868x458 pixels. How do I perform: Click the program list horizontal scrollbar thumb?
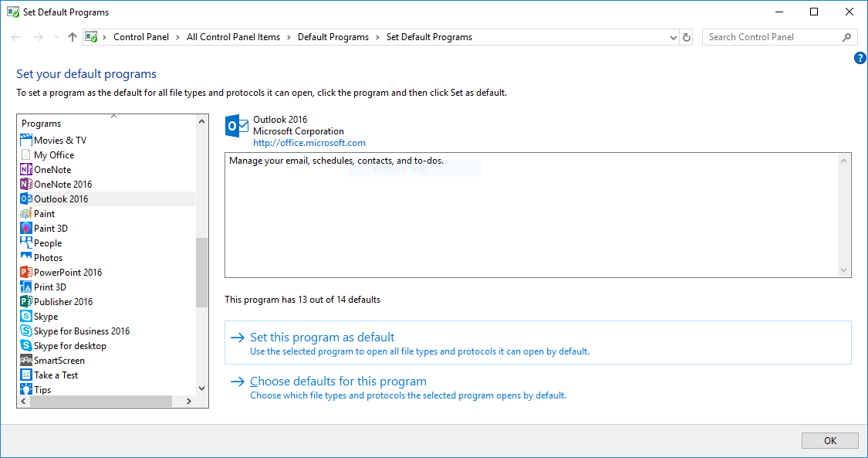(x=101, y=401)
